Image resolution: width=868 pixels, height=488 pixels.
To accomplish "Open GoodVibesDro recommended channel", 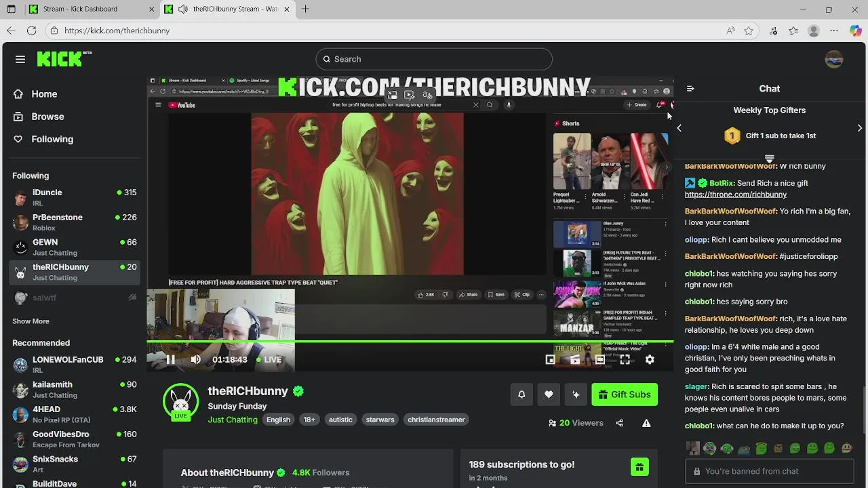I will click(x=75, y=439).
